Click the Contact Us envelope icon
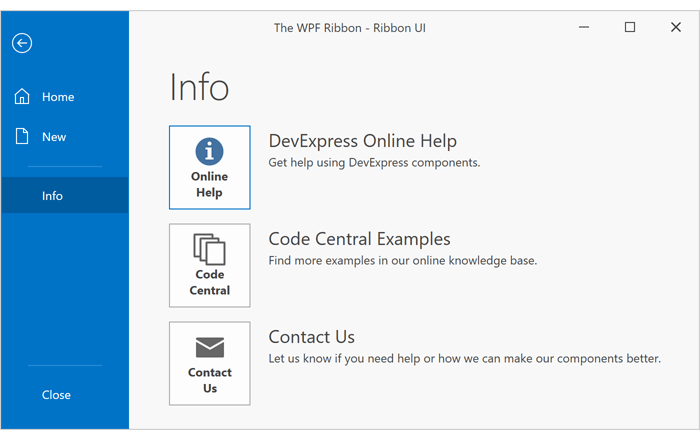The width and height of the screenshot is (700, 440). click(x=210, y=347)
